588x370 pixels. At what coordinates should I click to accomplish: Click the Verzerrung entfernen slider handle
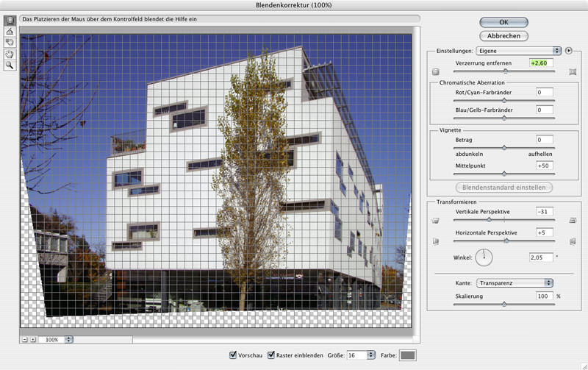pyautogui.click(x=506, y=71)
